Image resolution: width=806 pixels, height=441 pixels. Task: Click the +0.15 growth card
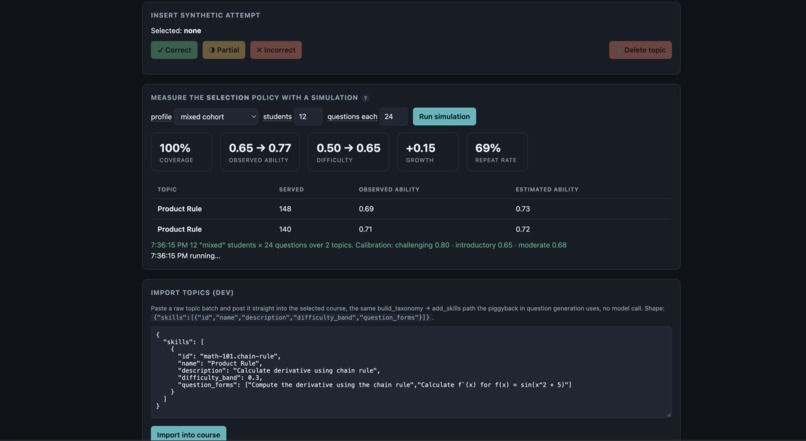(428, 152)
